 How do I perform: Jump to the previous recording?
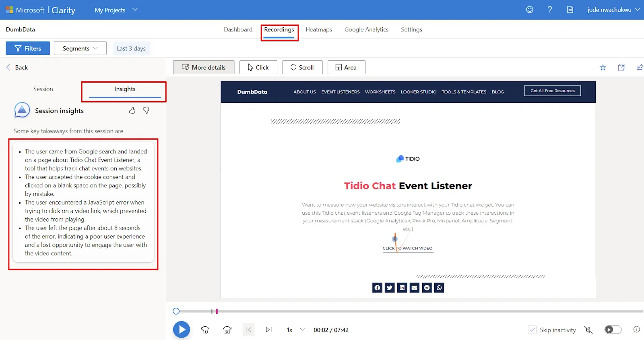[248, 330]
